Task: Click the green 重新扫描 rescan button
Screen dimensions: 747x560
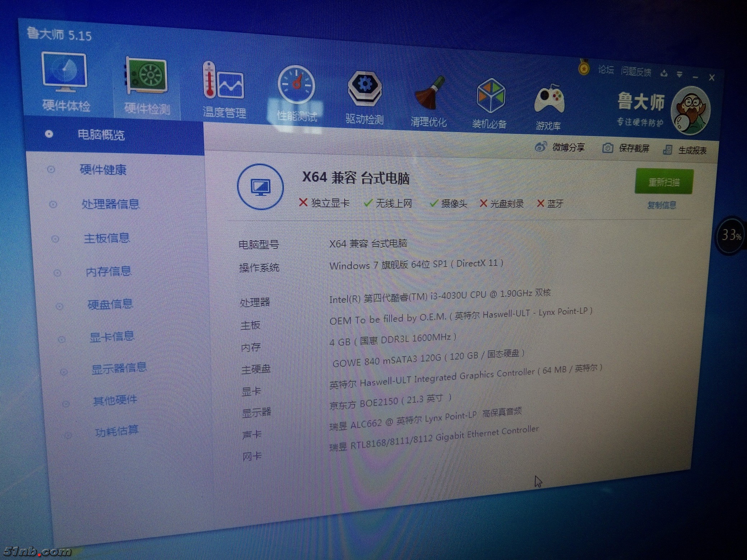Action: pos(664,182)
